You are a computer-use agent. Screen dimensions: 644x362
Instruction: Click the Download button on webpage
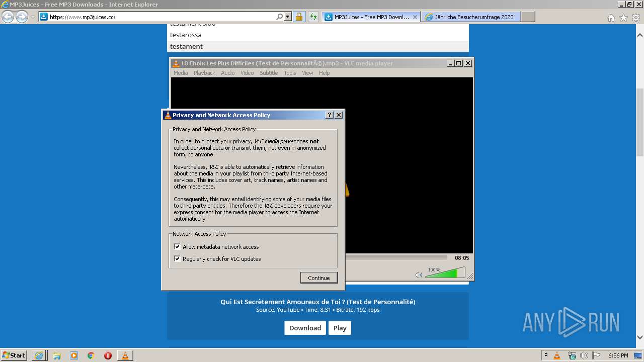(x=305, y=328)
